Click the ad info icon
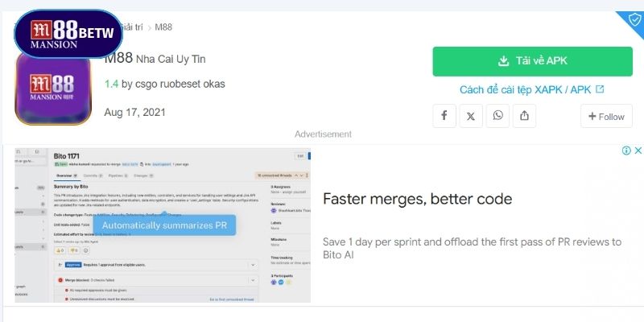Viewport: 644px width, 322px height. pos(626,151)
